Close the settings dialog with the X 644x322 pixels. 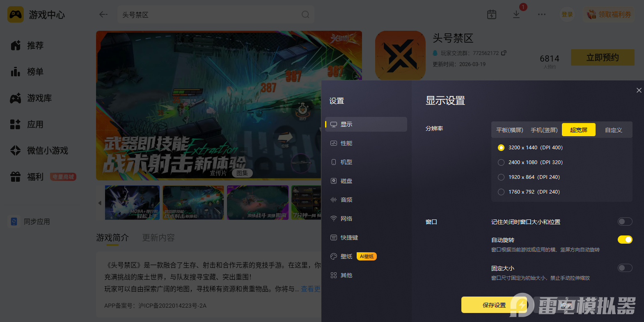(x=639, y=90)
